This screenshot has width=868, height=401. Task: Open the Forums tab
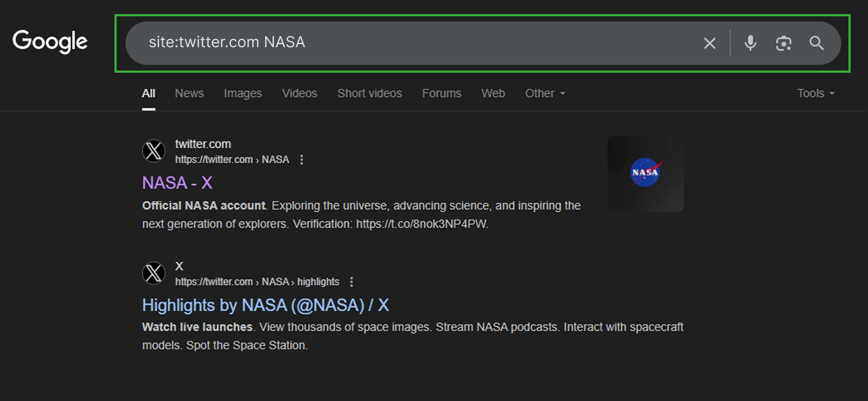[x=442, y=93]
